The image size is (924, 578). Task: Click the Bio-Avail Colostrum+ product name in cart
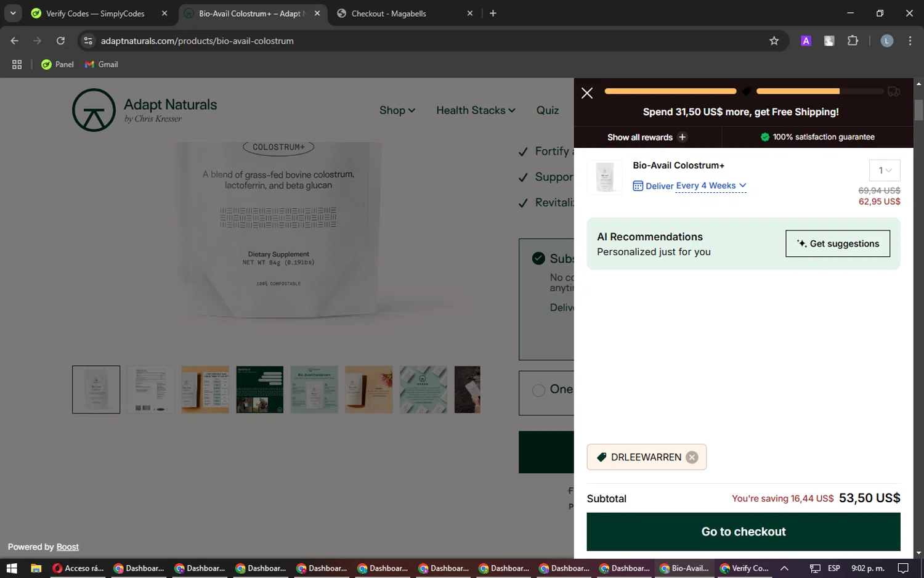(679, 165)
